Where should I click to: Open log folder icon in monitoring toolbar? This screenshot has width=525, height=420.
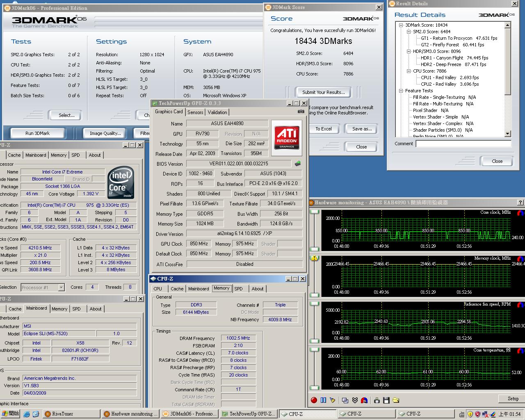(x=396, y=400)
